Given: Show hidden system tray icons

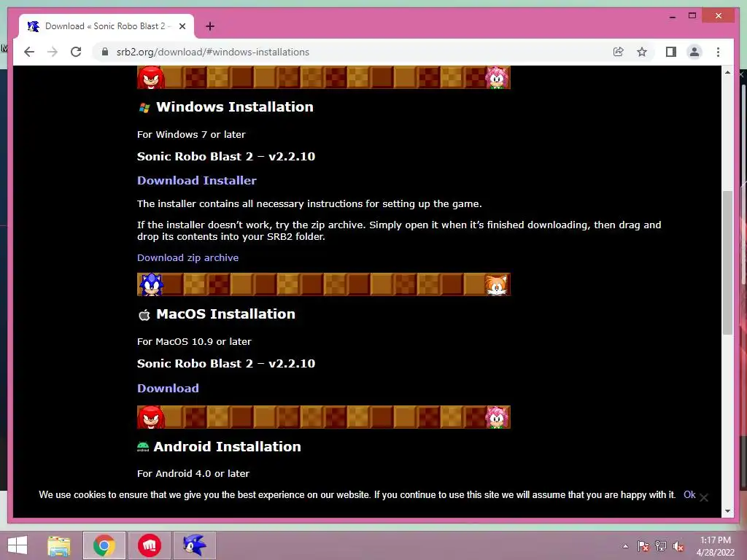Looking at the screenshot, I should 625,546.
